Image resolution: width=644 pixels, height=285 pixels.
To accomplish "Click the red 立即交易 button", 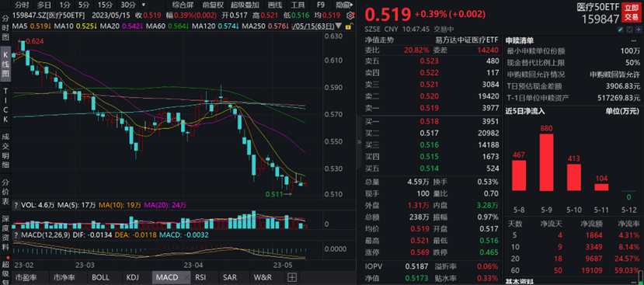I will [x=632, y=12].
